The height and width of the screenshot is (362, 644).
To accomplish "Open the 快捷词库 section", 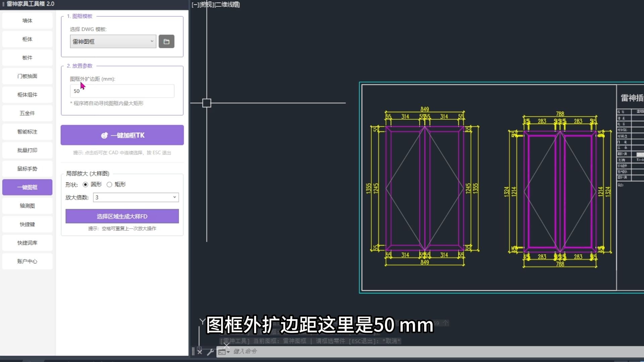I will point(27,243).
